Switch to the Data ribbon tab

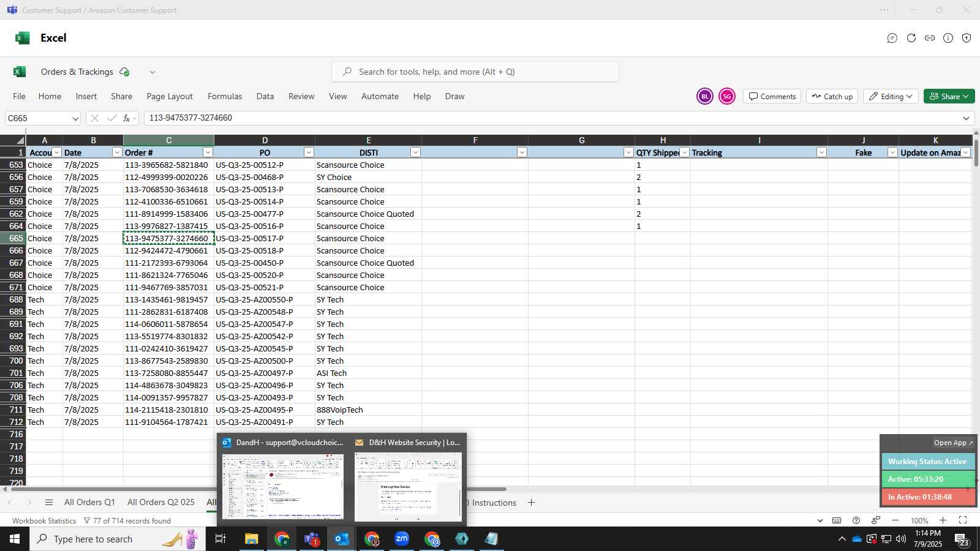(265, 96)
